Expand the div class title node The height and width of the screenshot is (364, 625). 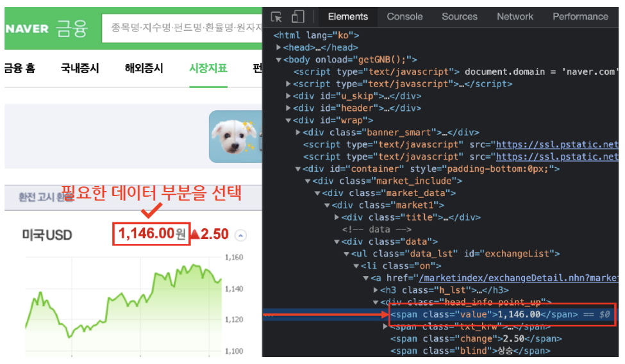point(337,217)
